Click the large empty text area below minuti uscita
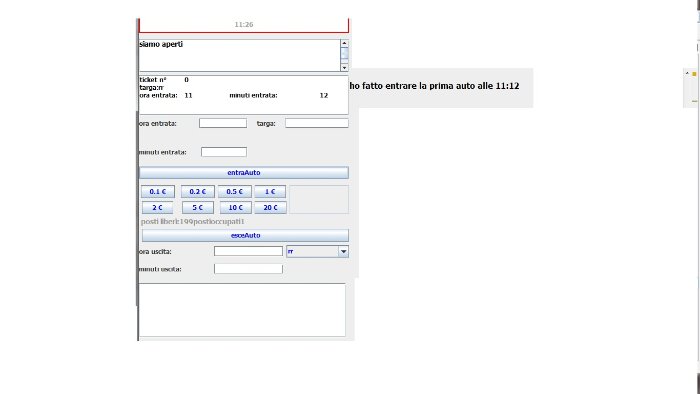Screen dimensions: 700x394 click(x=242, y=310)
